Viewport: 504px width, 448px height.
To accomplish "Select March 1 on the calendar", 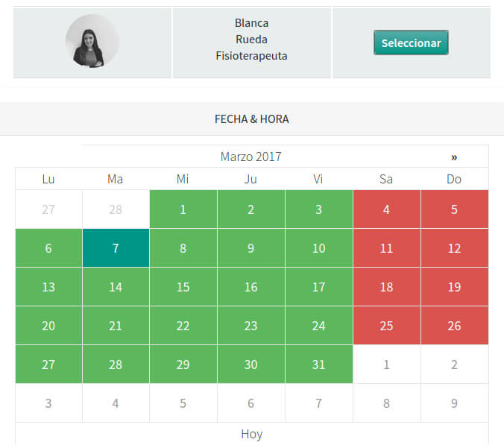I will pos(183,209).
